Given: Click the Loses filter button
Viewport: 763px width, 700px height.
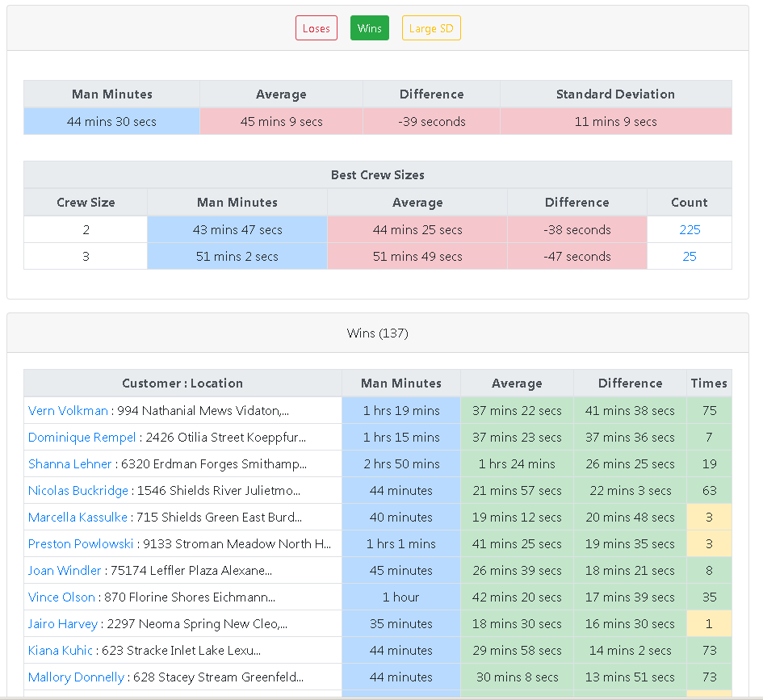Looking at the screenshot, I should click(316, 28).
